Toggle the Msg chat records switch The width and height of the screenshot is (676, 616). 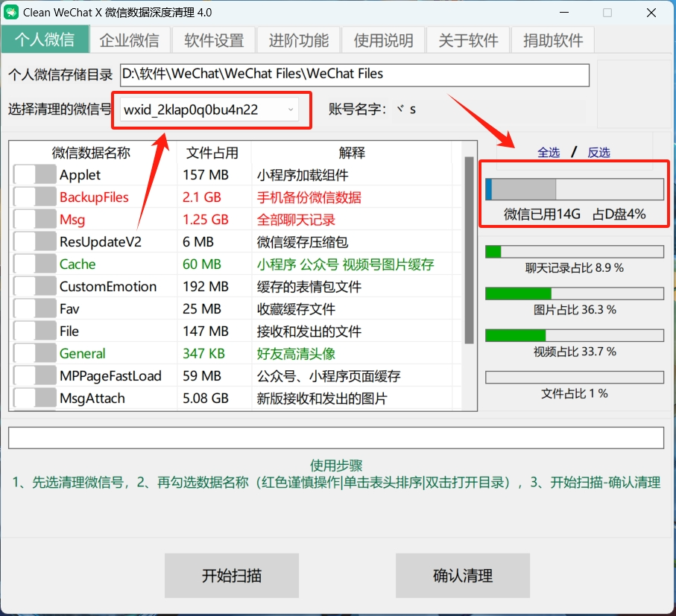tap(35, 220)
